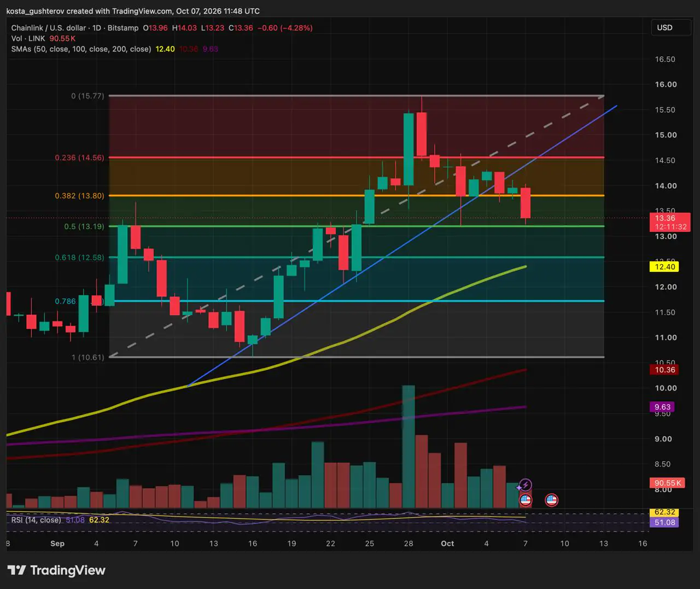700x589 pixels.
Task: Click the 0 (15.77) Fibonacci level label
Action: [87, 96]
